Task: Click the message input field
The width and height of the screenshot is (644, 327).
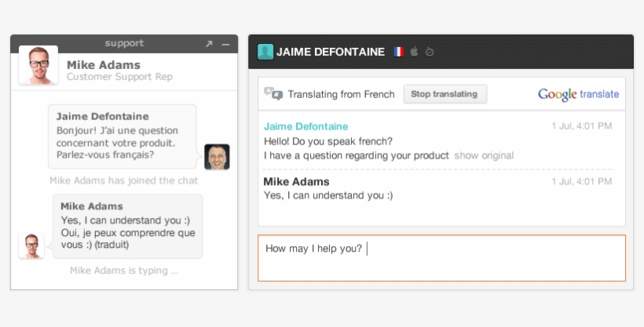Action: [441, 257]
